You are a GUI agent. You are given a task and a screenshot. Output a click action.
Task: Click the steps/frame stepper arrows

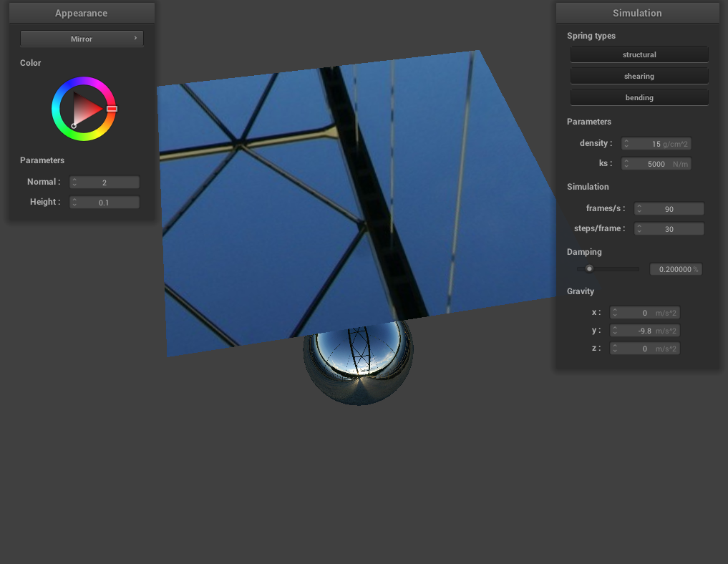[639, 229]
